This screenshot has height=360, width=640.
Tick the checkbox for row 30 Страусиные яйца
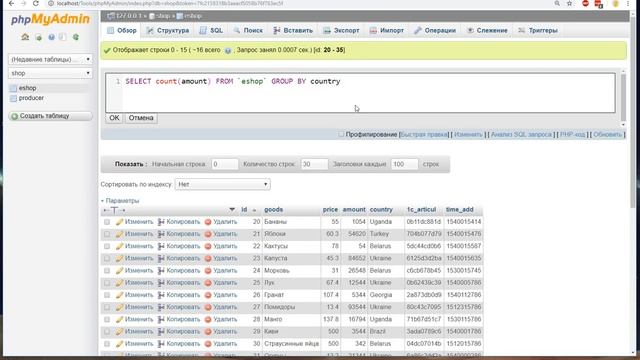[107, 344]
